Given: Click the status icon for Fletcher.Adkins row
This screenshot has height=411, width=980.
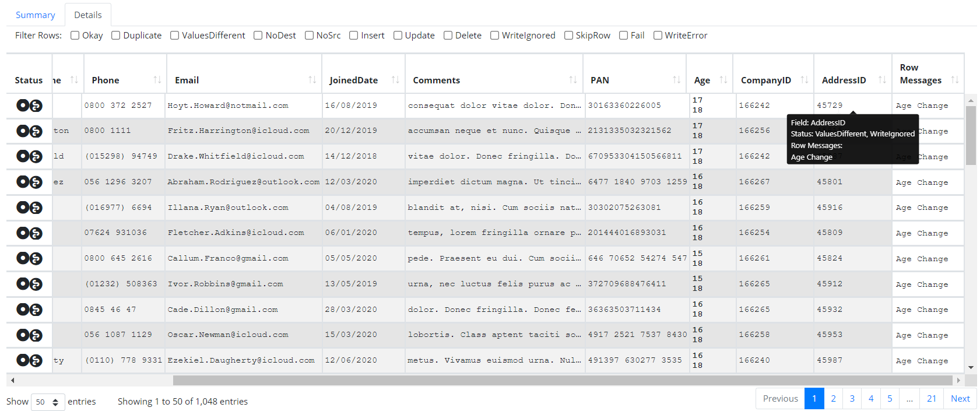Looking at the screenshot, I should (29, 233).
